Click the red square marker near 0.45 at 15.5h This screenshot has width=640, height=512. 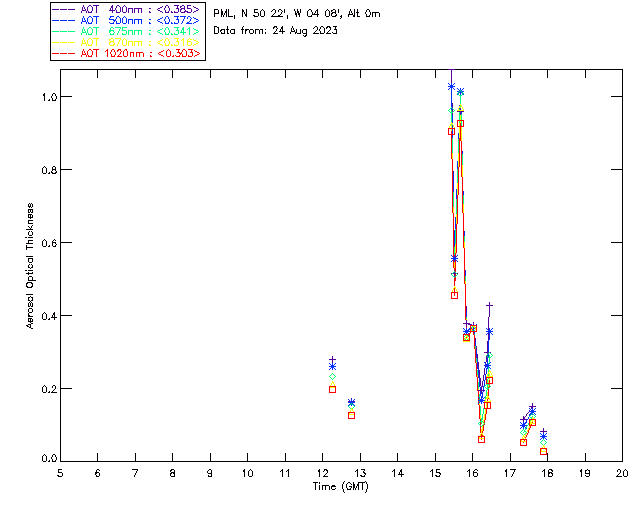455,295
